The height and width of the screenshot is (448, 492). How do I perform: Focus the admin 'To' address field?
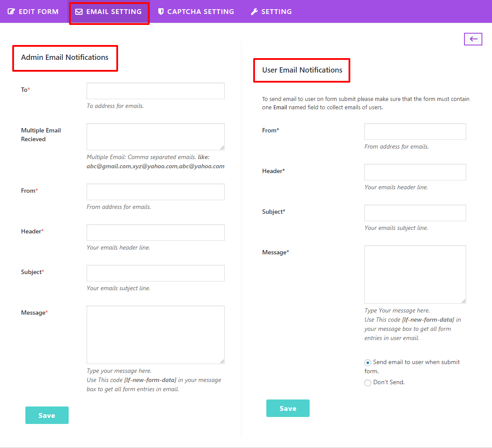(x=156, y=91)
